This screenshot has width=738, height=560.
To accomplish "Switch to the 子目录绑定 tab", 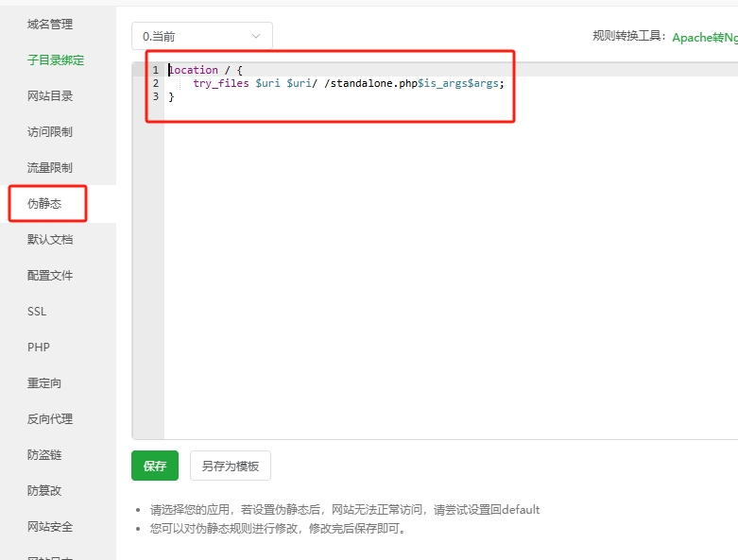I will pos(56,60).
